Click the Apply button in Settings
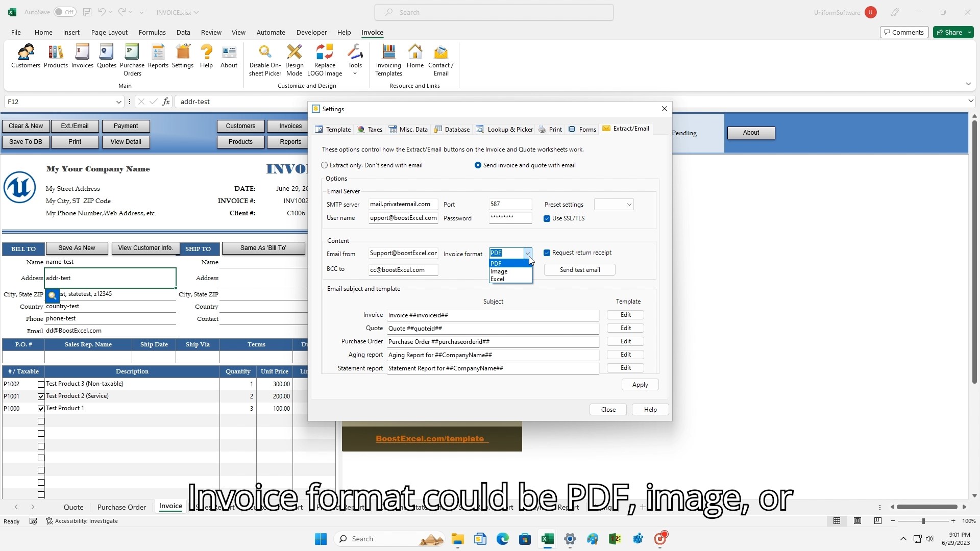 pos(640,385)
